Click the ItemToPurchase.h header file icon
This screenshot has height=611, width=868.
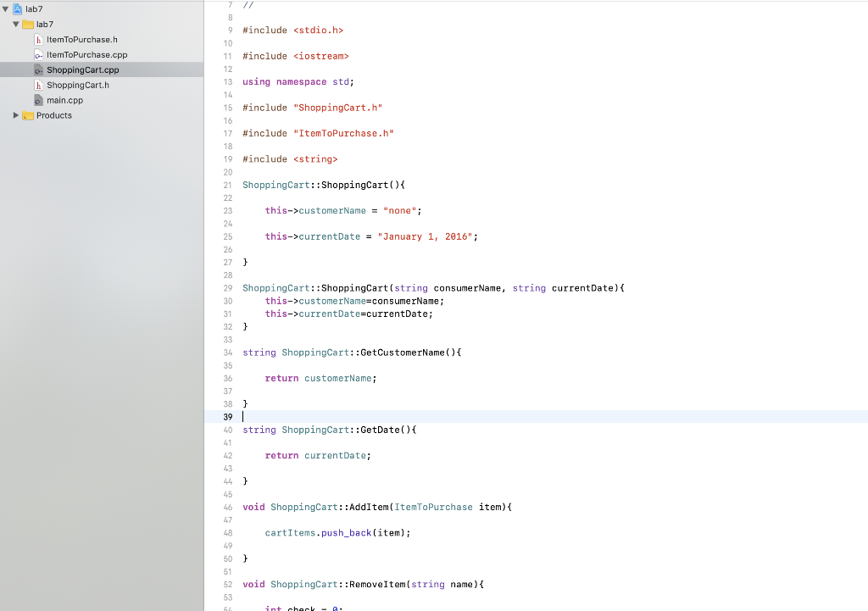point(38,39)
